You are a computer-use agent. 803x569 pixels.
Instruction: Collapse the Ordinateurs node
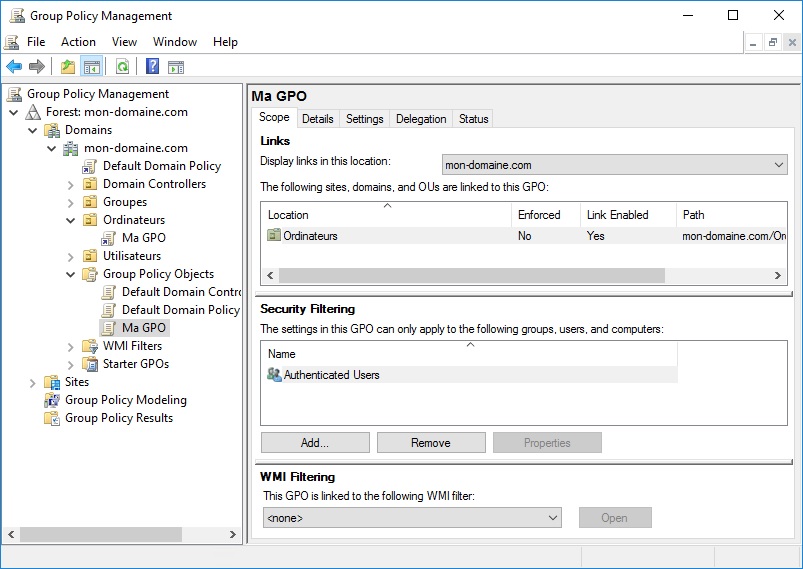pos(71,220)
